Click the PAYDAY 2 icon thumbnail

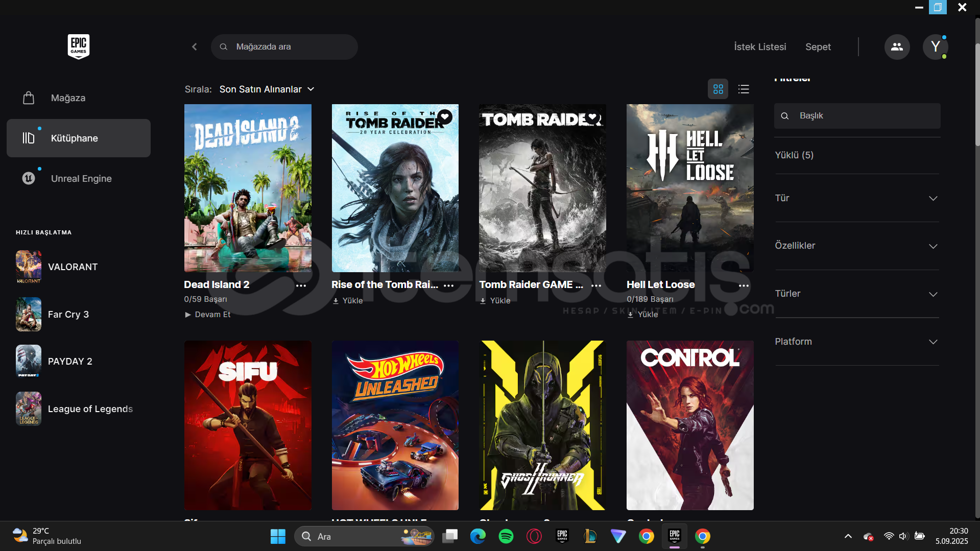click(x=29, y=361)
